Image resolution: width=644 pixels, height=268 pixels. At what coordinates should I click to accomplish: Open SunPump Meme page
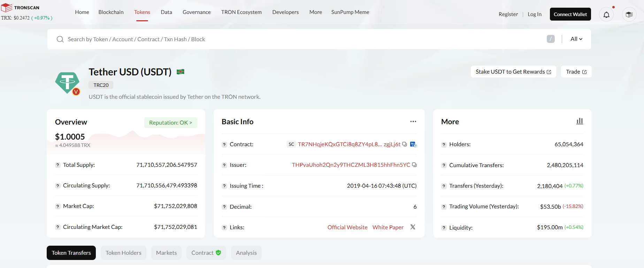pos(350,12)
